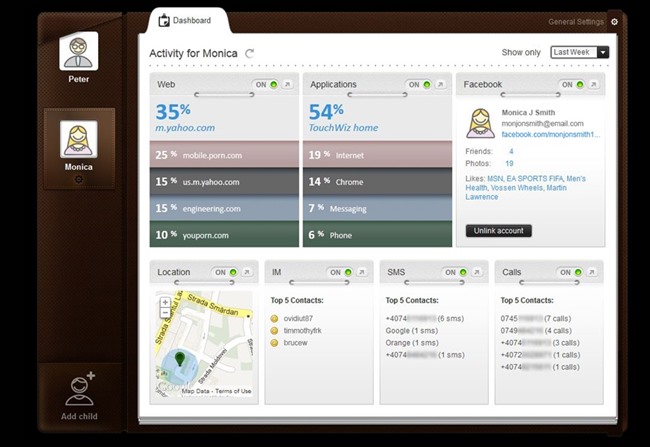Click the Show only Last Week field

point(580,52)
